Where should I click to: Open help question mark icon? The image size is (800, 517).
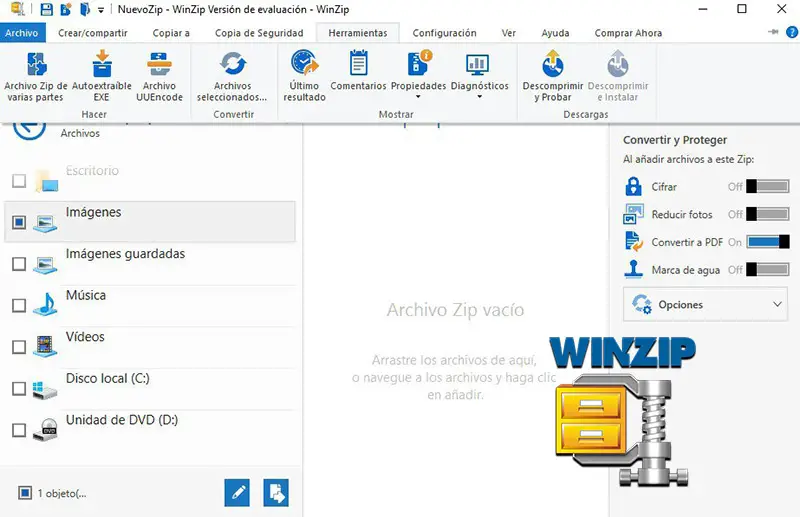(x=792, y=33)
